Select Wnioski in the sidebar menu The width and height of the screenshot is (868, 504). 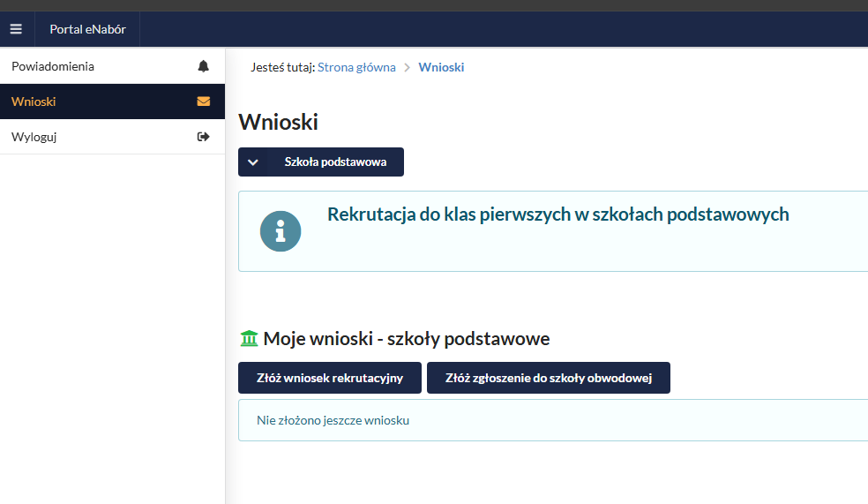(x=34, y=102)
